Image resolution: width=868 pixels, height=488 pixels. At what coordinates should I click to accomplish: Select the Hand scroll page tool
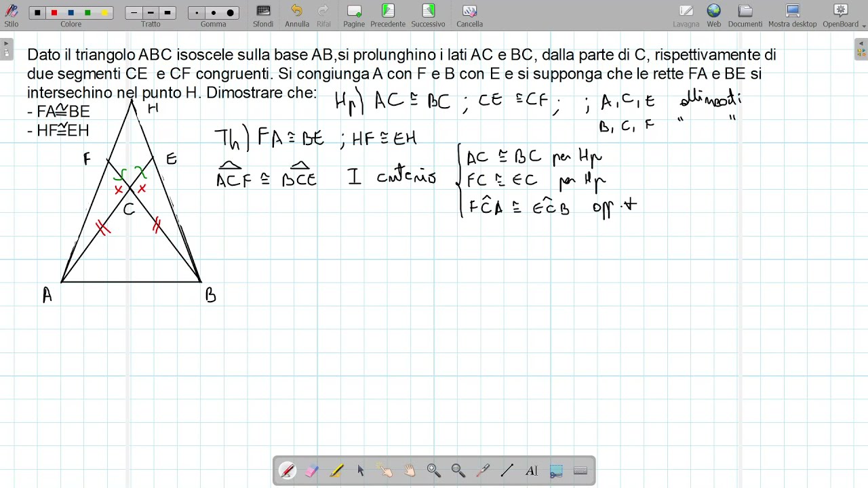[x=410, y=470]
